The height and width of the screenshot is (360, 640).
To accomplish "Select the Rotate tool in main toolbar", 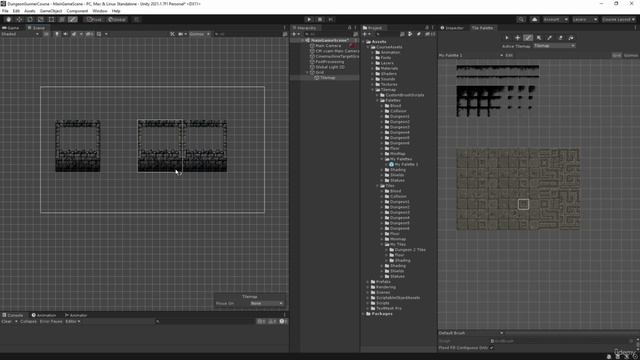I will click(x=30, y=19).
